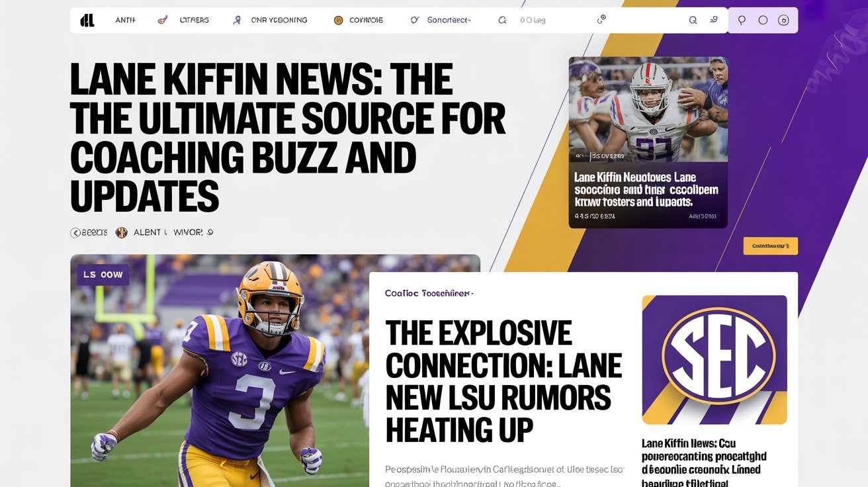Expand the Sonortaect dropdown in the nav bar
This screenshot has height=487, width=868.
pyautogui.click(x=449, y=21)
